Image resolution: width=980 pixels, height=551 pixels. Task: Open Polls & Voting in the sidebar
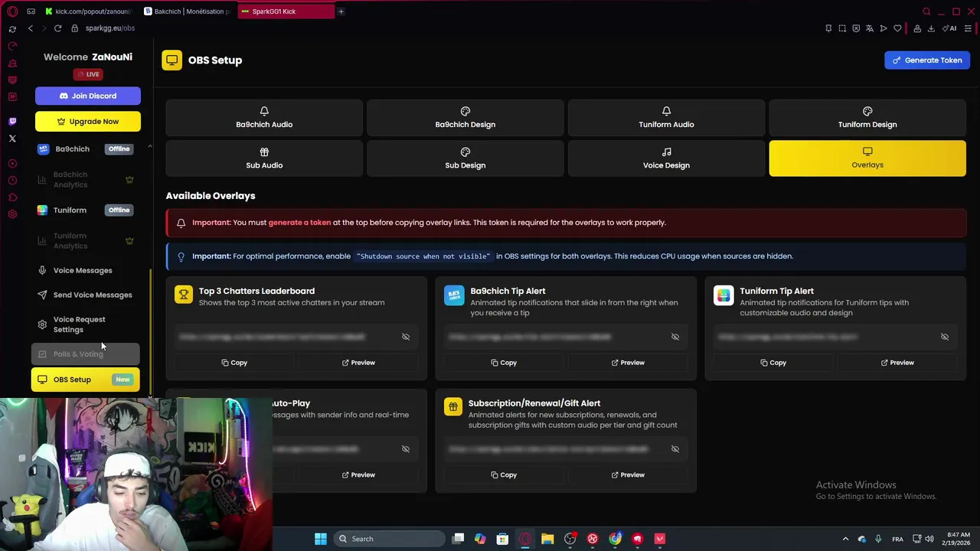(85, 354)
